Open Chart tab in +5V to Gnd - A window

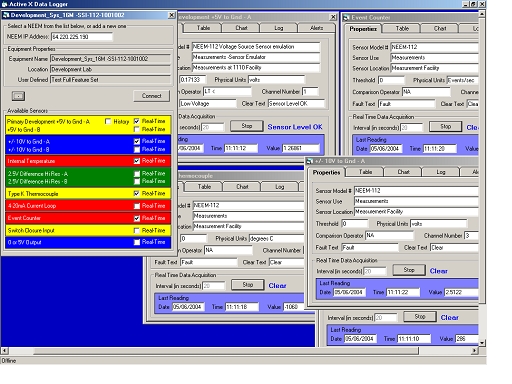pos(241,28)
